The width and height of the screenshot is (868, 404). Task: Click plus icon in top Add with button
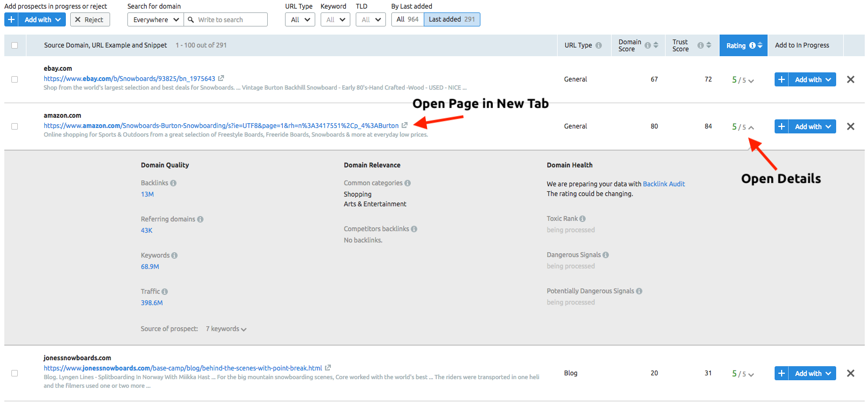coord(11,19)
